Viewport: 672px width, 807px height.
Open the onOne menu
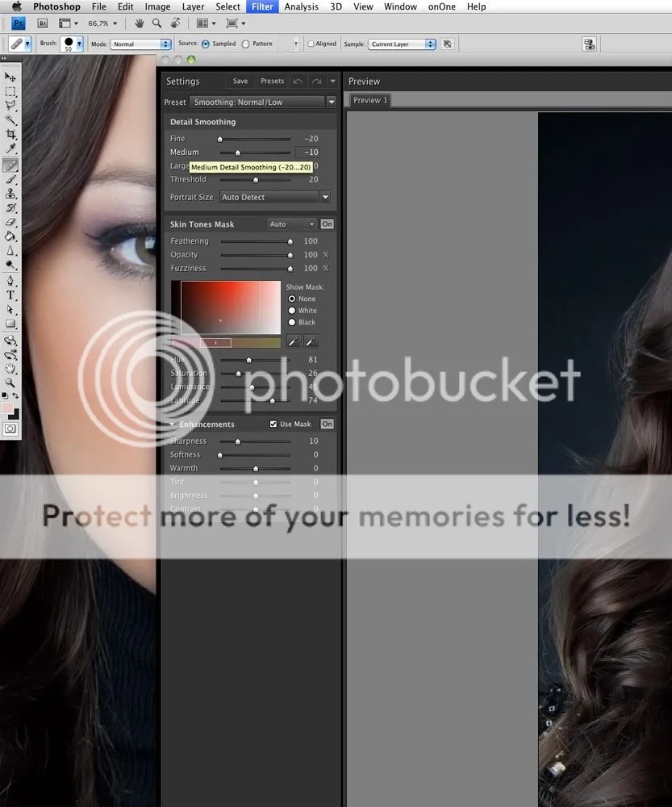[442, 6]
